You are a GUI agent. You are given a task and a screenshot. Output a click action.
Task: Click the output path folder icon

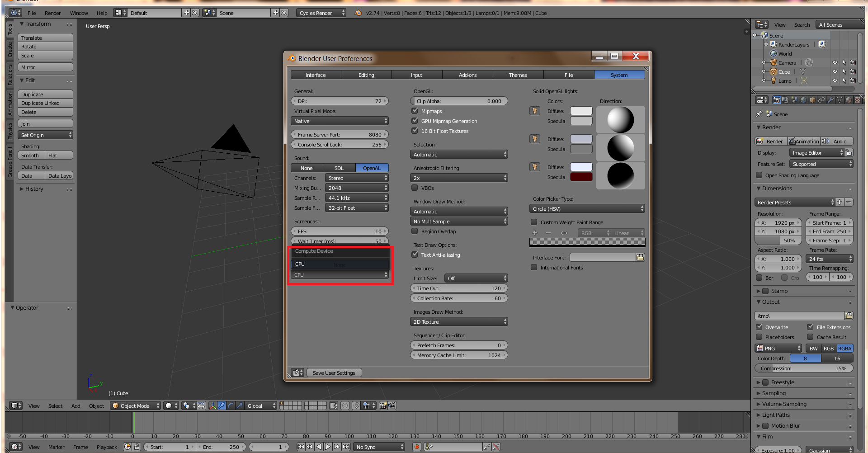tap(849, 316)
